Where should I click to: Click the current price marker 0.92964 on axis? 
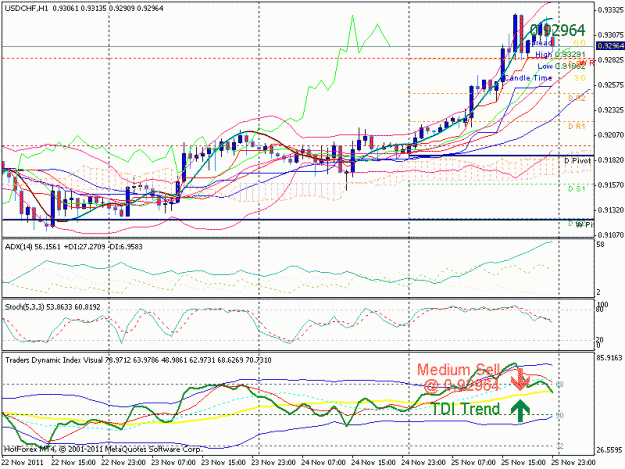(610, 46)
